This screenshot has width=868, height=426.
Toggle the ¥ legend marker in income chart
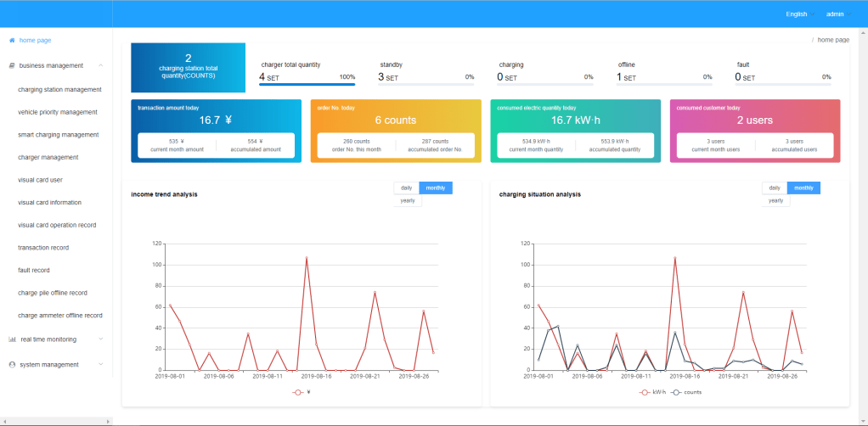pyautogui.click(x=298, y=392)
